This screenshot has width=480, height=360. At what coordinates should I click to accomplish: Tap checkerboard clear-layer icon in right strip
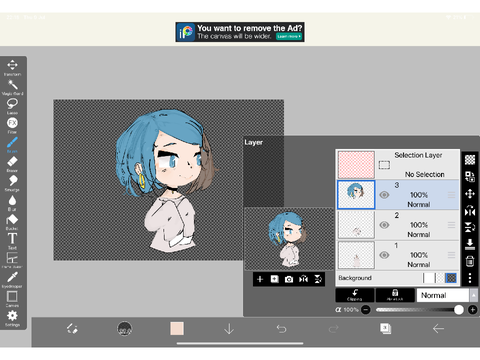click(470, 160)
